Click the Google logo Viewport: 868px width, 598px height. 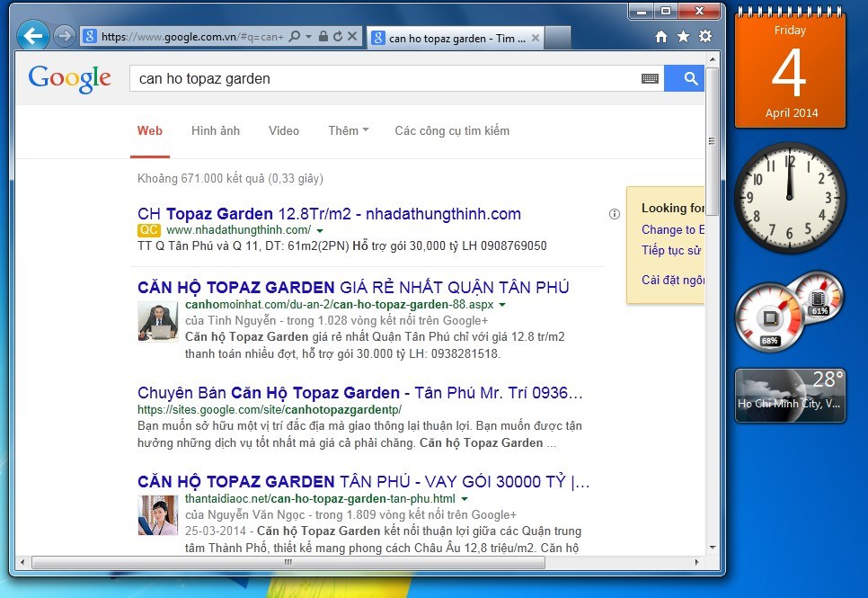70,79
